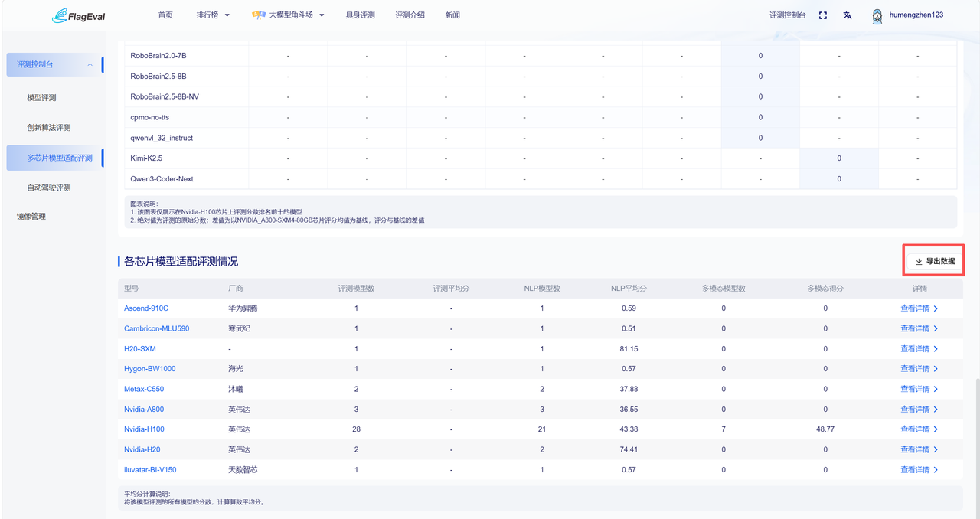
Task: Click 查看详情 for Metax-C550
Action: (915, 389)
